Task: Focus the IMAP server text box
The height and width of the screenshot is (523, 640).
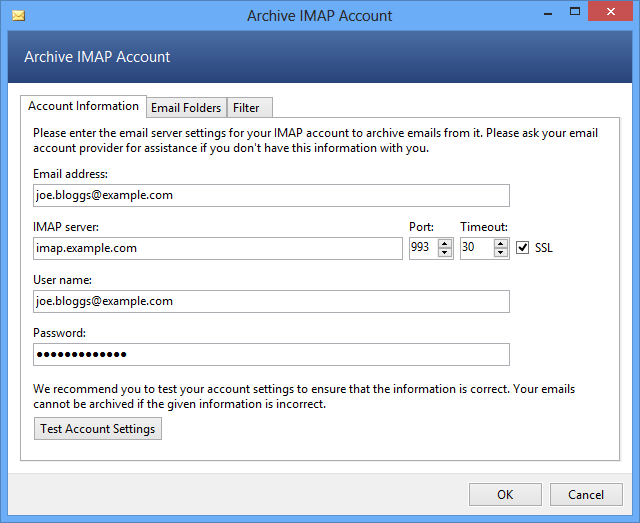Action: (216, 248)
